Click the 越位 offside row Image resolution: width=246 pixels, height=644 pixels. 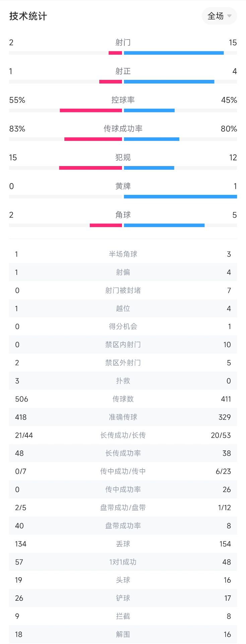pyautogui.click(x=123, y=309)
